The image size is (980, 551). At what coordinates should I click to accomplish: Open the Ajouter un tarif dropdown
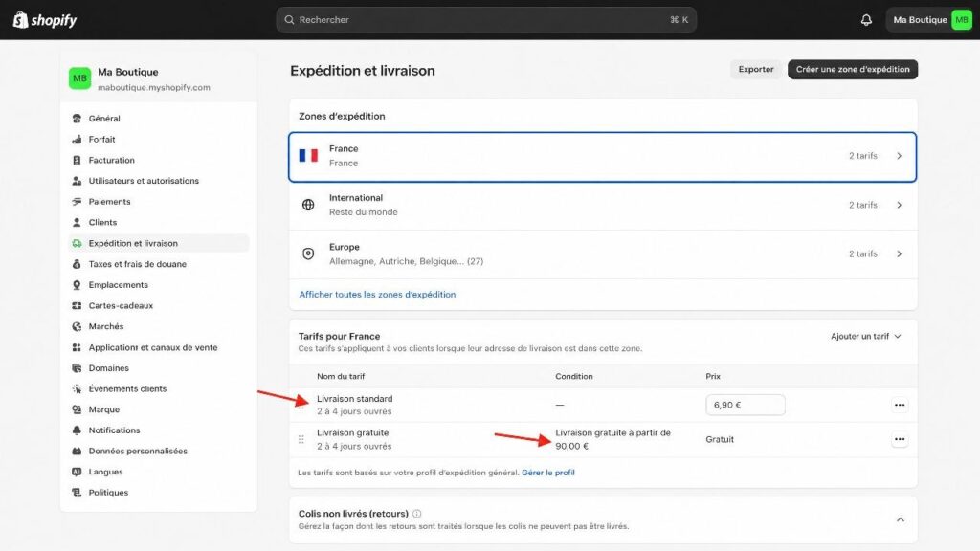[x=865, y=336]
